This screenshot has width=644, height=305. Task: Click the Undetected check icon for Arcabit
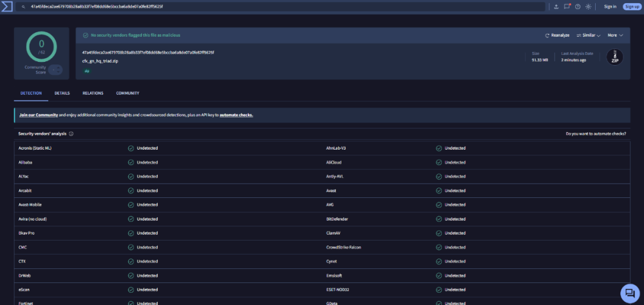[x=131, y=191]
